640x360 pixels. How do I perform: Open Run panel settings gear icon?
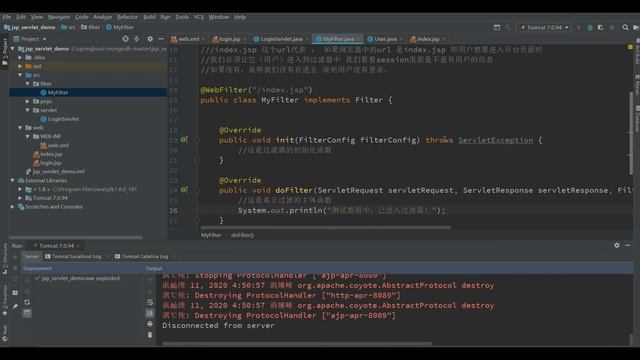[617, 245]
